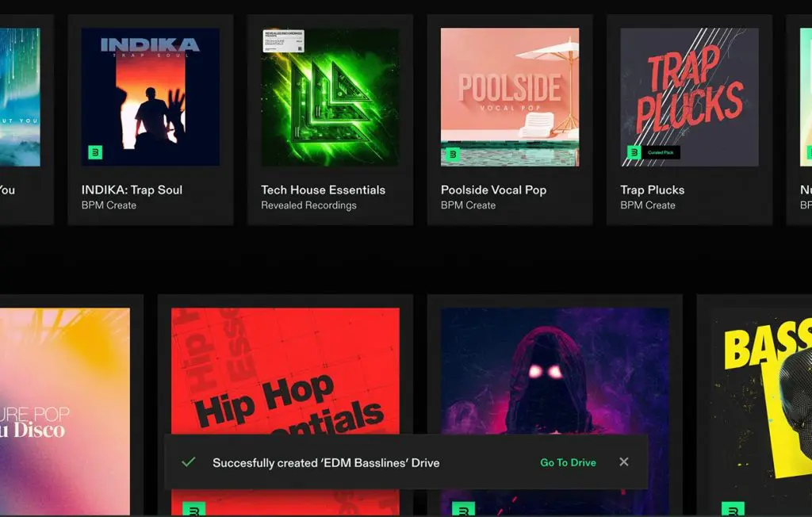812x517 pixels.
Task: Open the Nu Disco gradient cover pack
Action: 65,396
